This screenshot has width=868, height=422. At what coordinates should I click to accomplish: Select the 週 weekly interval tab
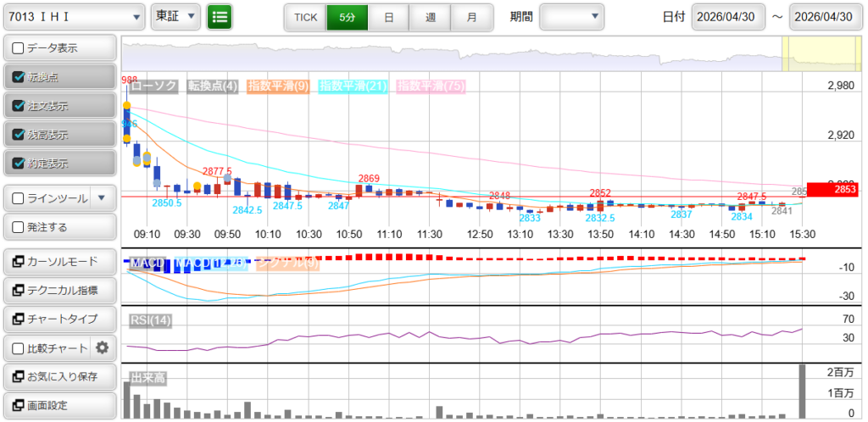coord(431,17)
